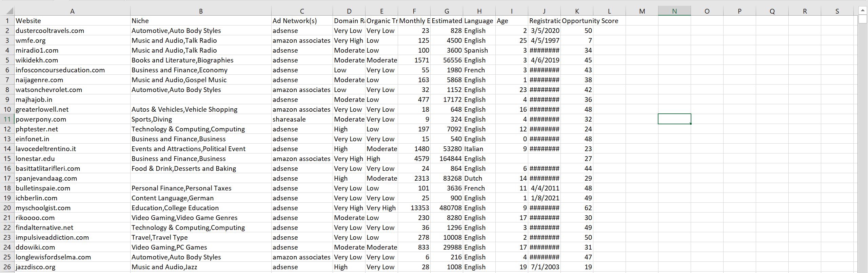
Task: Select cell powerpony.com
Action: click(72, 119)
